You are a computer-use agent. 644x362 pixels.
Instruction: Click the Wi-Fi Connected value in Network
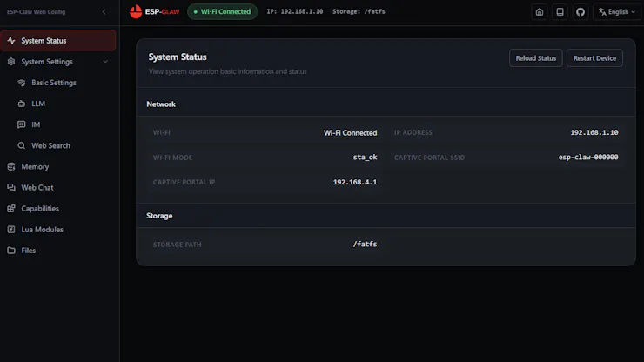[x=350, y=133]
